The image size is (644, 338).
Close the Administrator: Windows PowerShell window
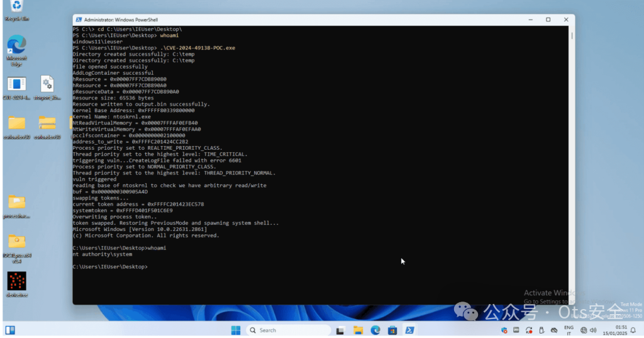566,20
